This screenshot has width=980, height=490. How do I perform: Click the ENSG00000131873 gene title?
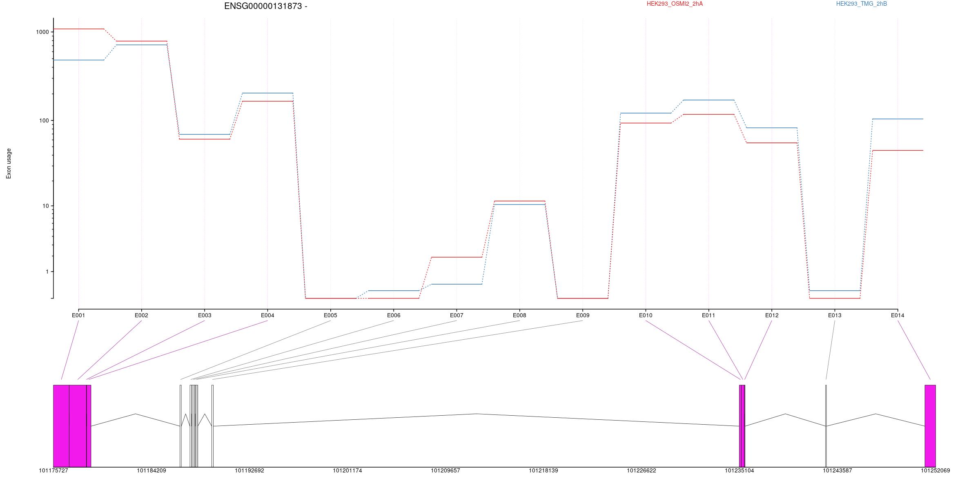[266, 6]
